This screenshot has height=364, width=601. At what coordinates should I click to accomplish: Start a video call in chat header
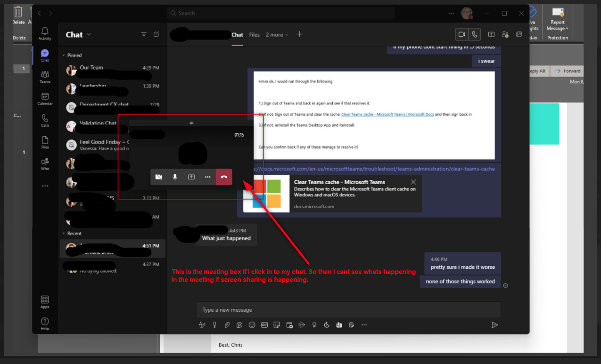(x=462, y=34)
